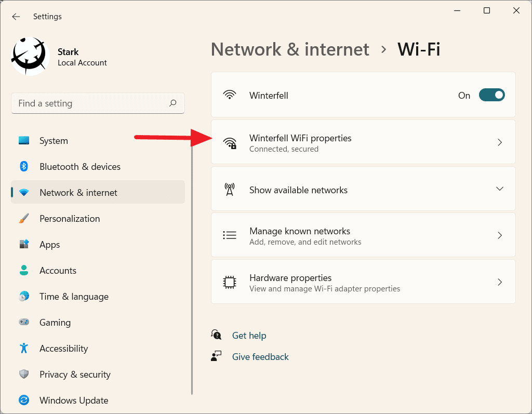This screenshot has height=414, width=532.
Task: Switch to the System section
Action: click(53, 140)
